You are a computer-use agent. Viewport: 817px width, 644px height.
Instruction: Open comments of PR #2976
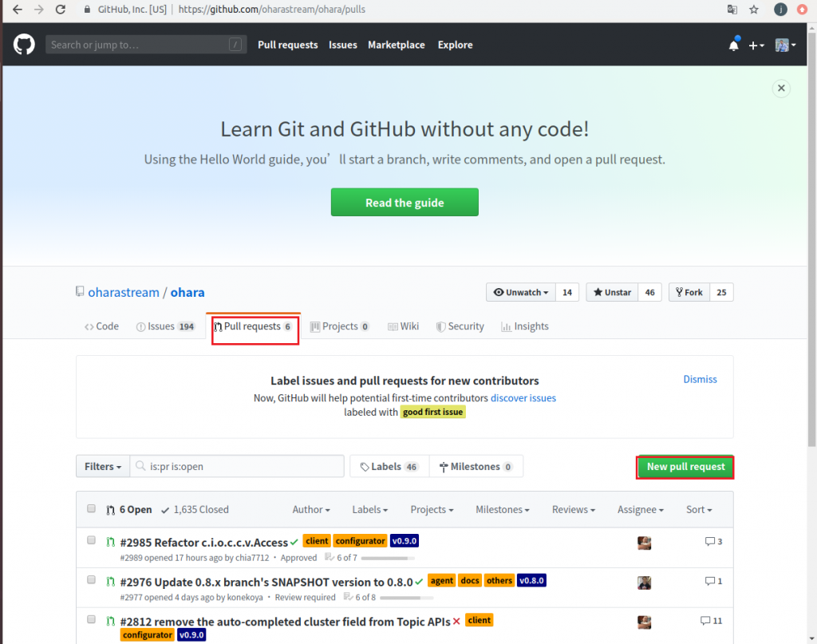click(x=713, y=581)
